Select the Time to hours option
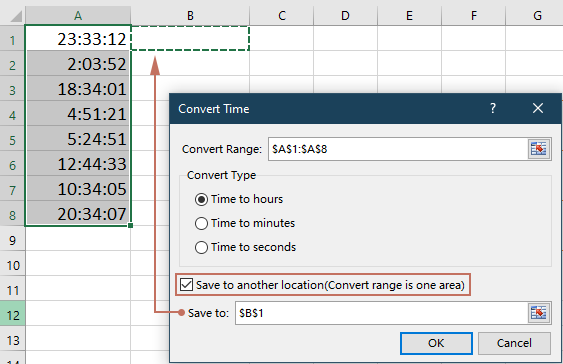Screen dimensions: 563x364 (x=239, y=199)
